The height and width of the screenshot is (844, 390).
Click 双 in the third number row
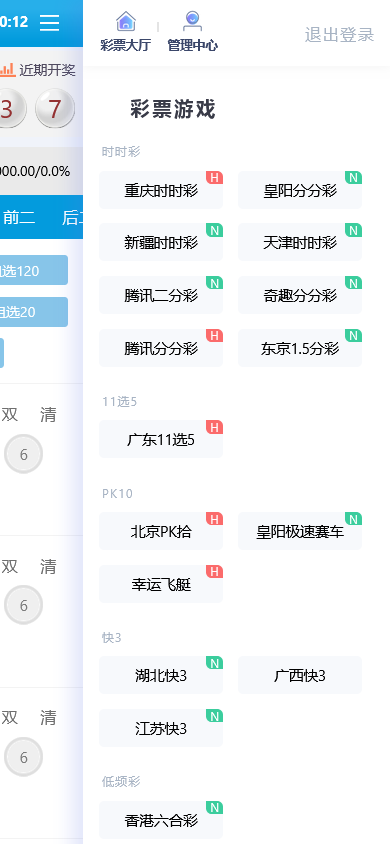point(10,718)
